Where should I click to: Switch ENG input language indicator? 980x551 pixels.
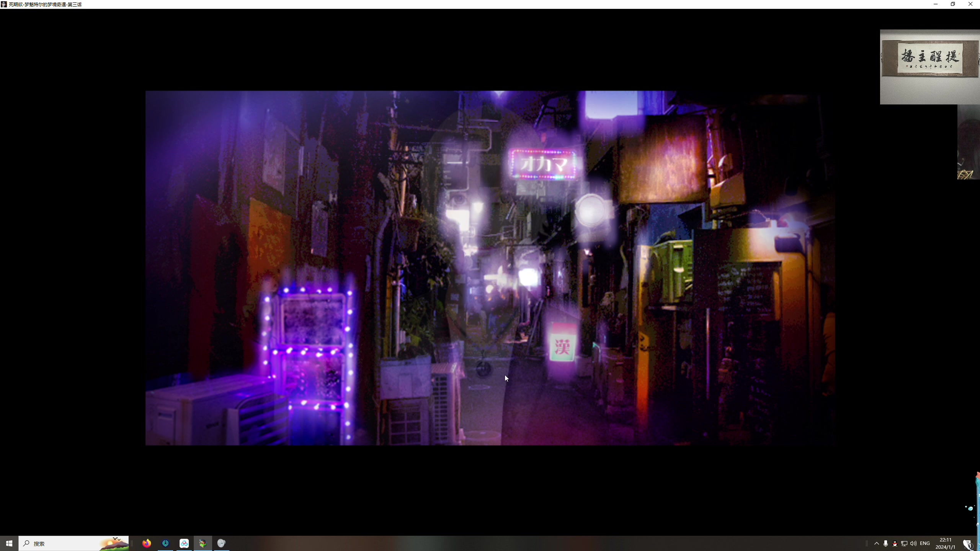(x=925, y=543)
